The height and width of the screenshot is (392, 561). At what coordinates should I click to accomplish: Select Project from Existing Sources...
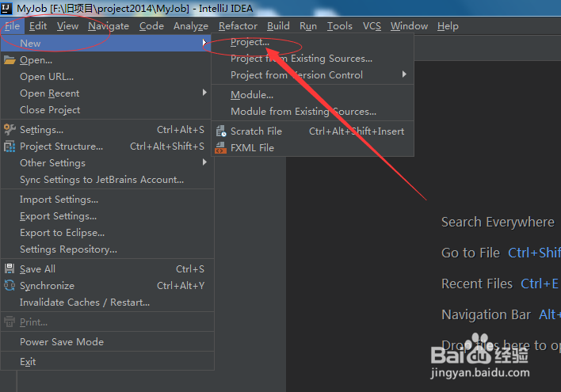[313, 59]
